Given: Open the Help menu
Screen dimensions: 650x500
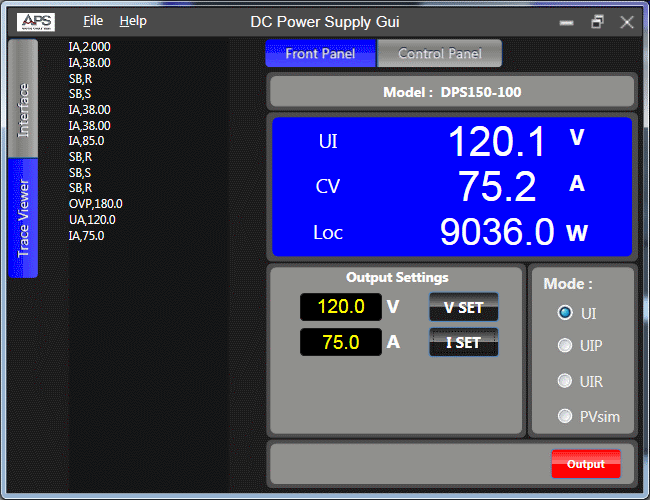Looking at the screenshot, I should (x=133, y=21).
